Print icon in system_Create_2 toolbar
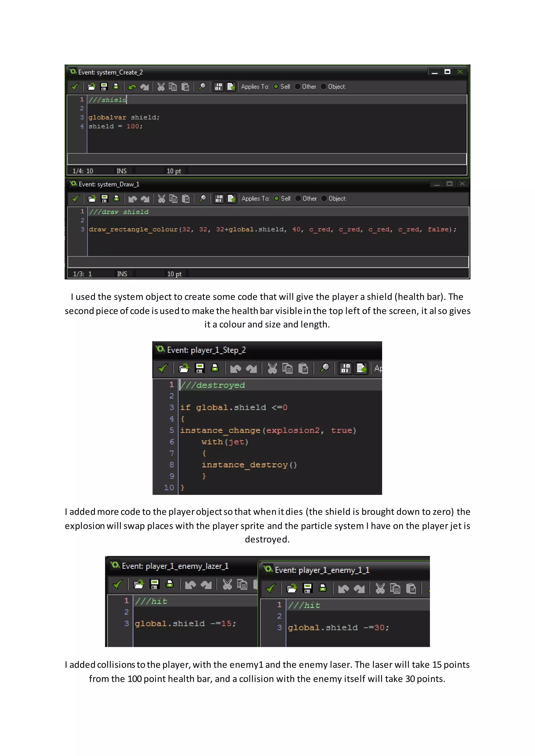The image size is (535, 756). 116,87
